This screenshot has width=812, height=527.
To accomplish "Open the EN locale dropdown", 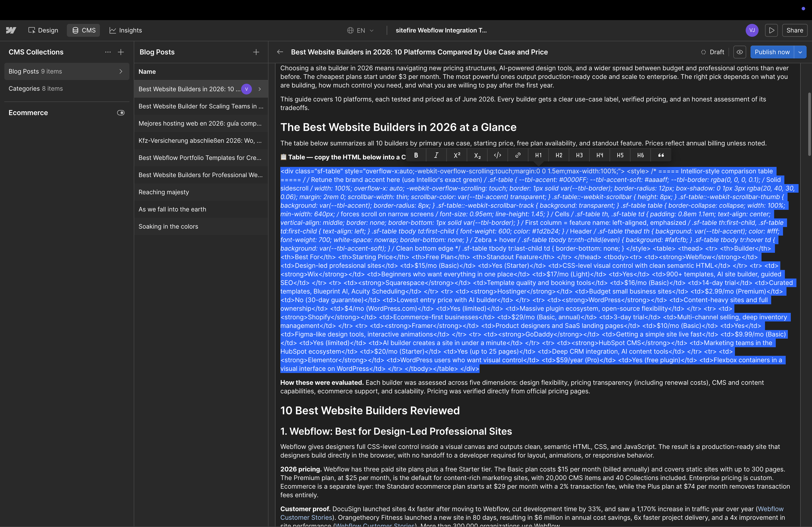I will [360, 30].
